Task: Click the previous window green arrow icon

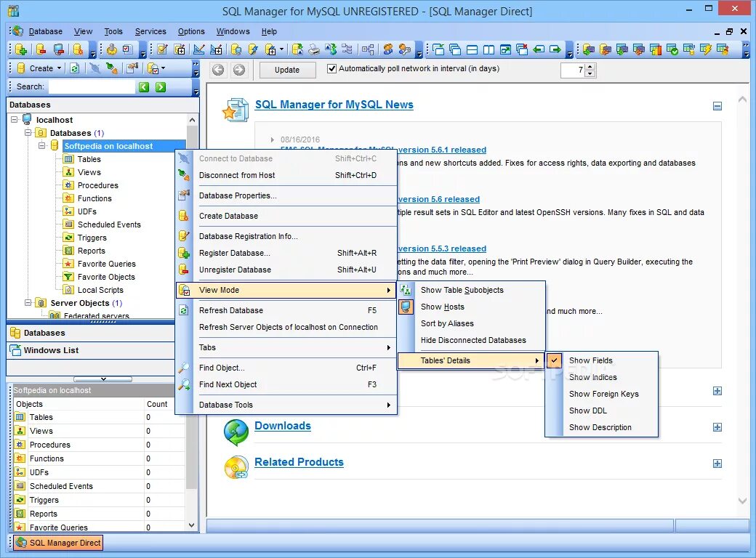Action: [x=539, y=49]
